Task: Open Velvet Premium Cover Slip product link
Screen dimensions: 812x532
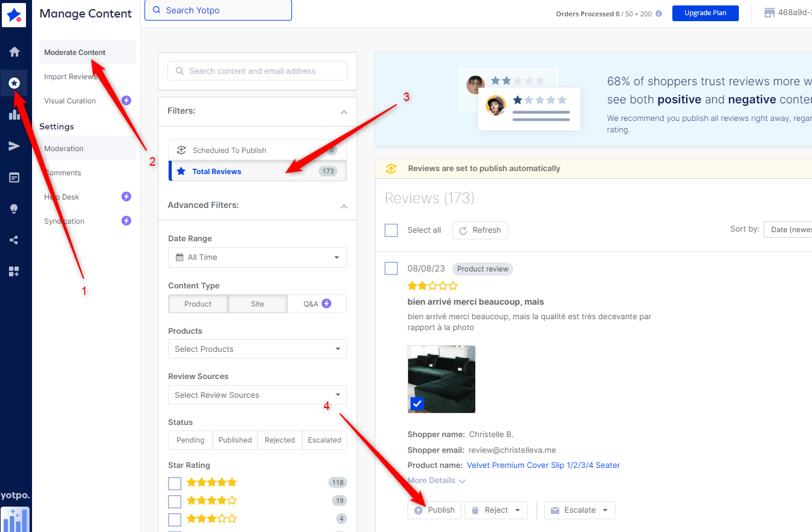Action: pos(544,465)
